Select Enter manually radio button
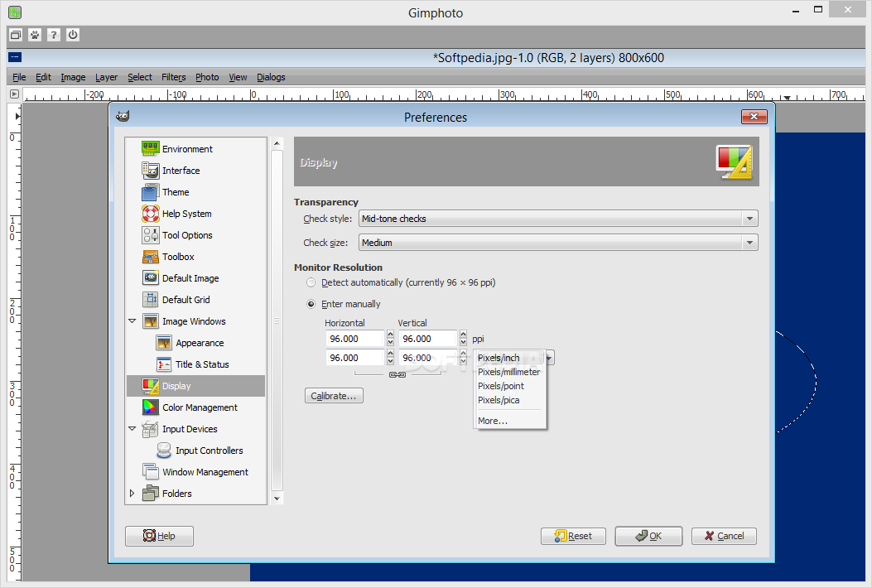Screen dimensions: 872x588 tap(311, 304)
